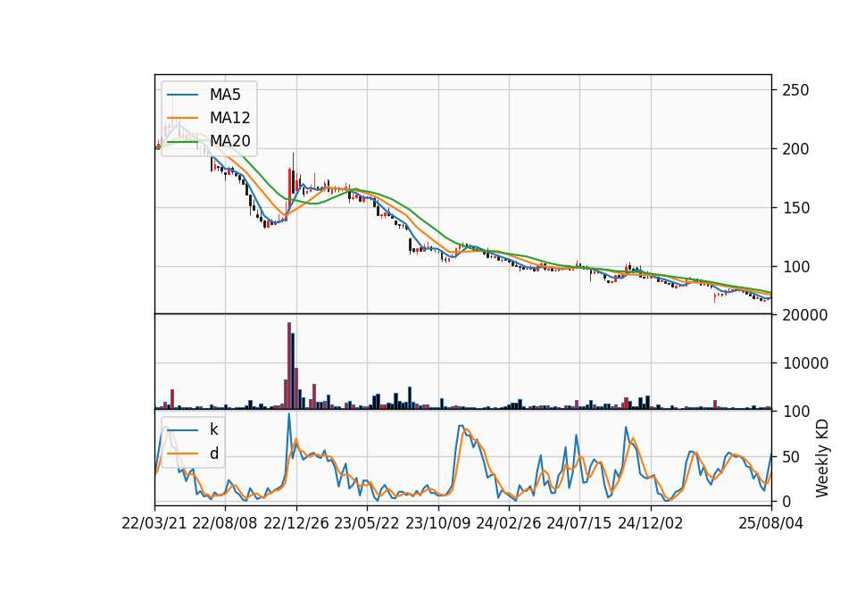Image resolution: width=857 pixels, height=616 pixels.
Task: Click the MA12 legend label
Action: coord(229,118)
